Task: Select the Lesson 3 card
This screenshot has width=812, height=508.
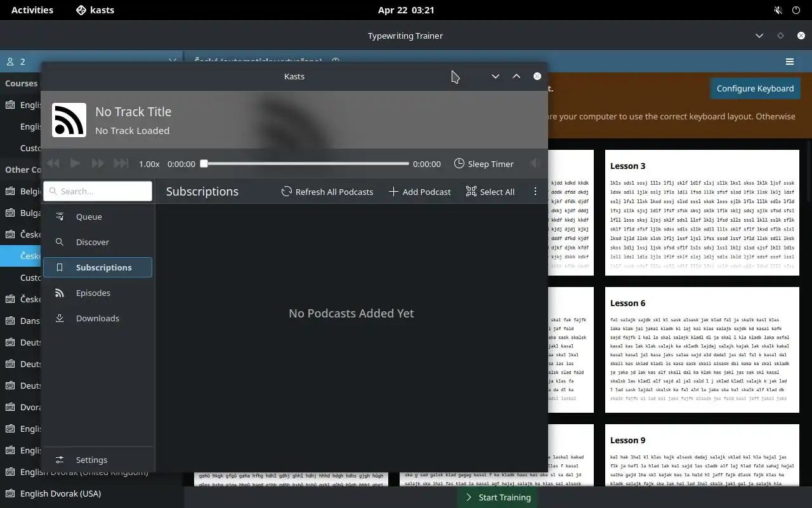Action: point(702,213)
